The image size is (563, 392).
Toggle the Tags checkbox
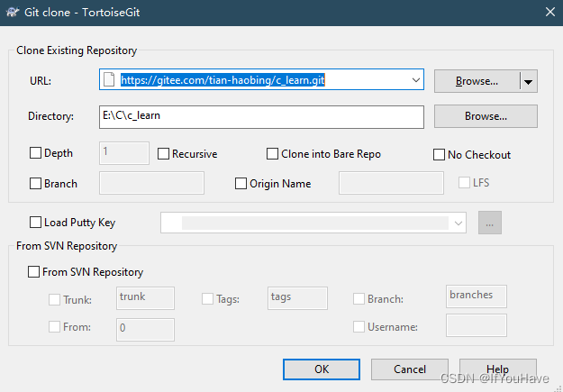207,298
